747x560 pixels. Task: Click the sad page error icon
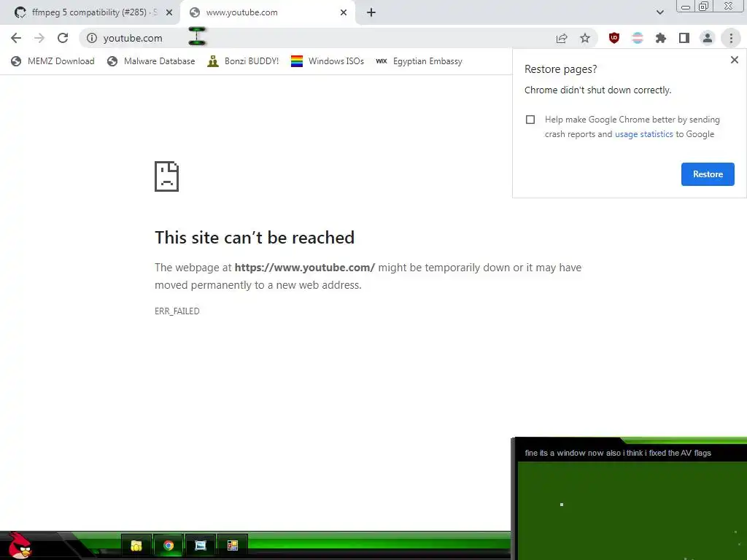click(x=167, y=176)
